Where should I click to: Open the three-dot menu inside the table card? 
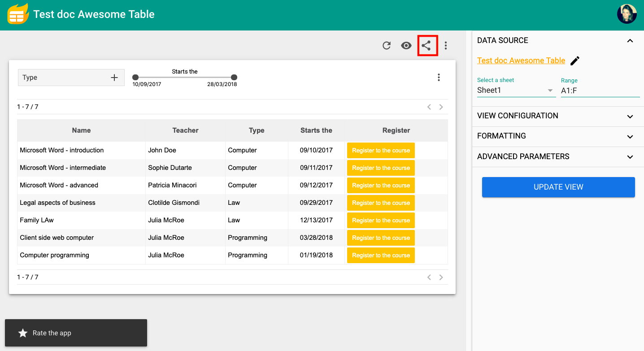(439, 78)
